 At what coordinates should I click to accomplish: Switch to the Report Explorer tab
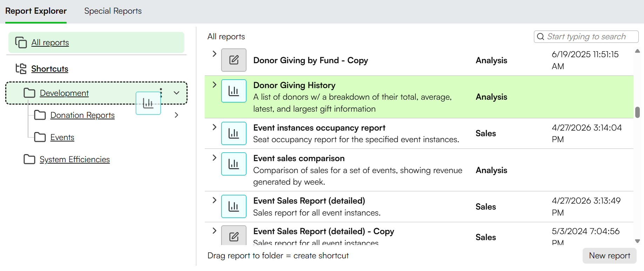coord(36,11)
